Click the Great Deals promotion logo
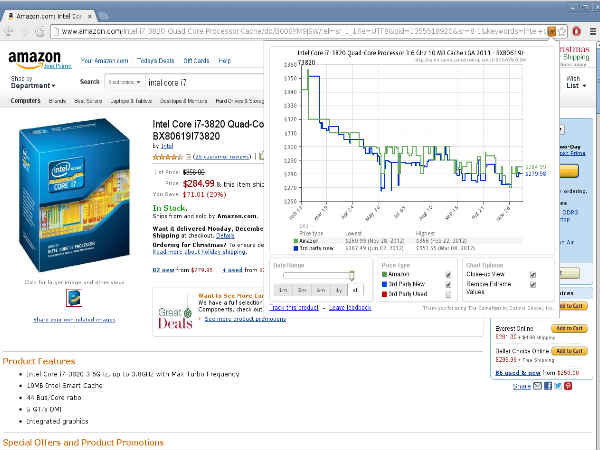Viewport: 600px width, 450px height. 175,318
